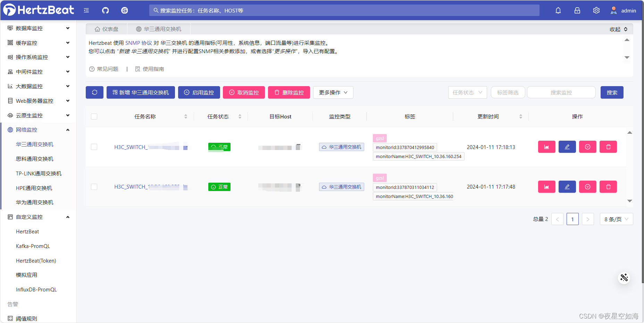
Task: Collapse sidebar with the menu fold icon
Action: 86,10
